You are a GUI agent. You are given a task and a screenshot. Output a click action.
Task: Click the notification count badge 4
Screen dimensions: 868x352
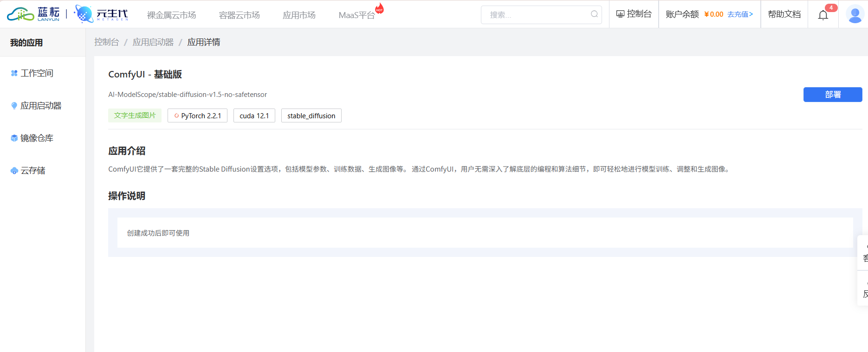pos(831,7)
